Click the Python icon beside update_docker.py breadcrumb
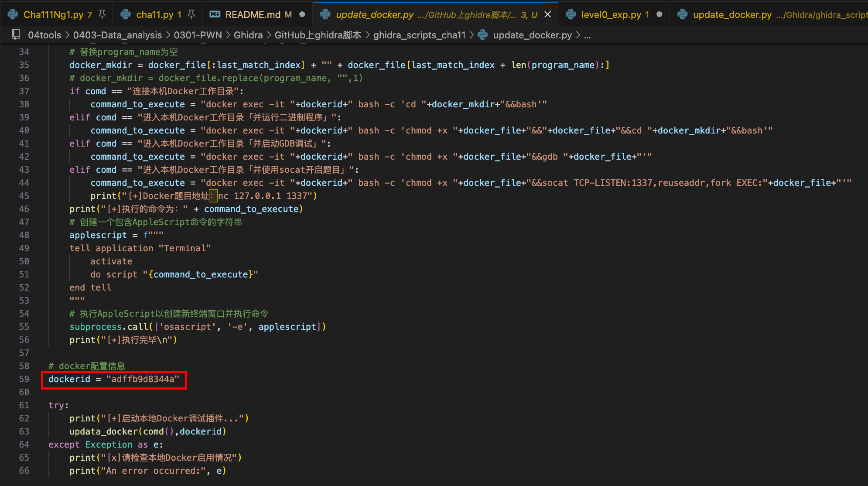Viewport: 868px width, 486px height. [483, 35]
